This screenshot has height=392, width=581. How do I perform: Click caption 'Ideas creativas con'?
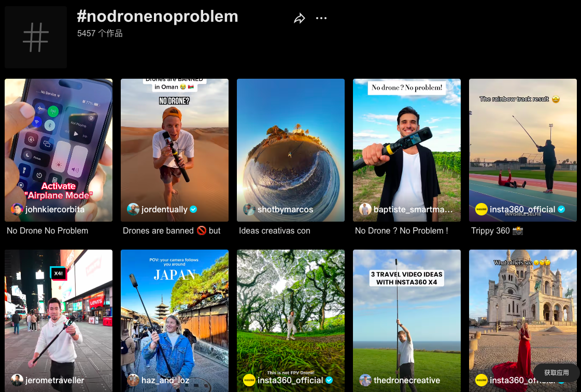coord(275,230)
